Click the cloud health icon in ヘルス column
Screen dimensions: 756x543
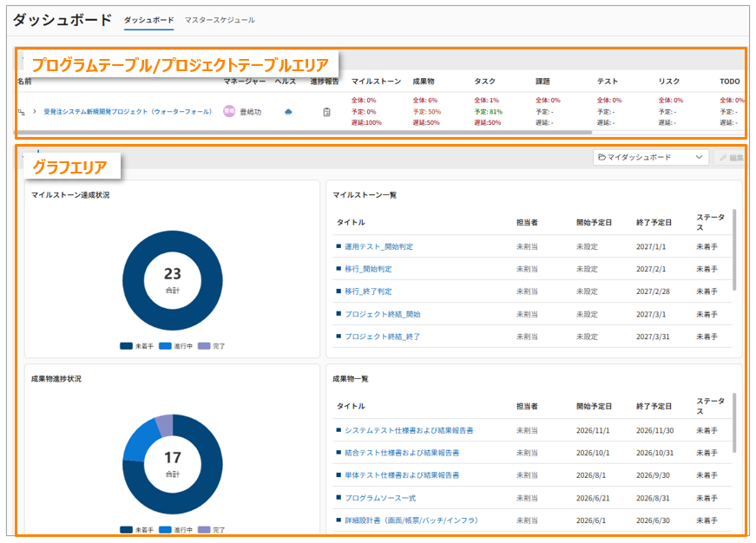point(288,112)
